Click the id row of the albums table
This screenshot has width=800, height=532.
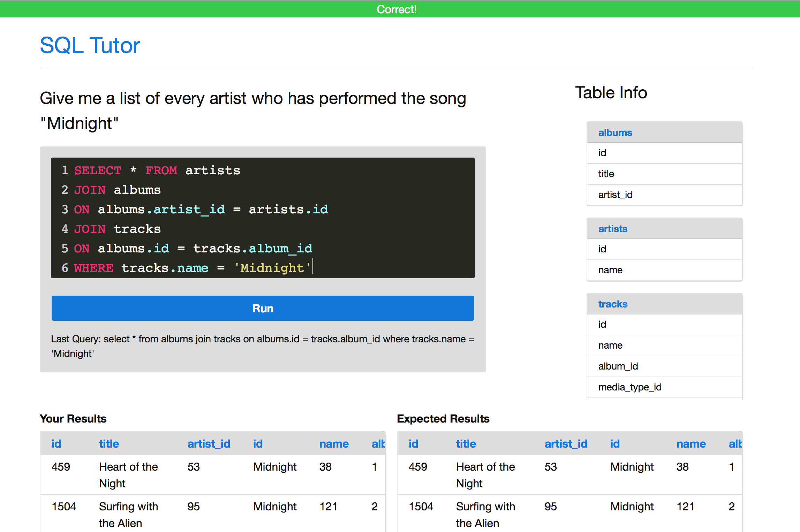pyautogui.click(x=664, y=153)
